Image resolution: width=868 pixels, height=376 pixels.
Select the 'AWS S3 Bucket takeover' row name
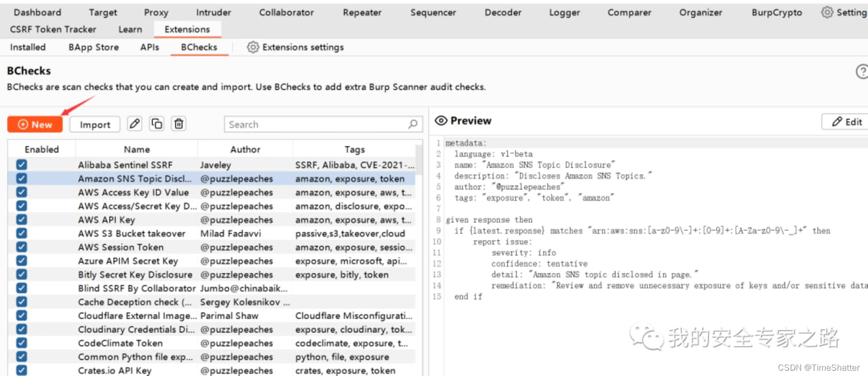(132, 233)
